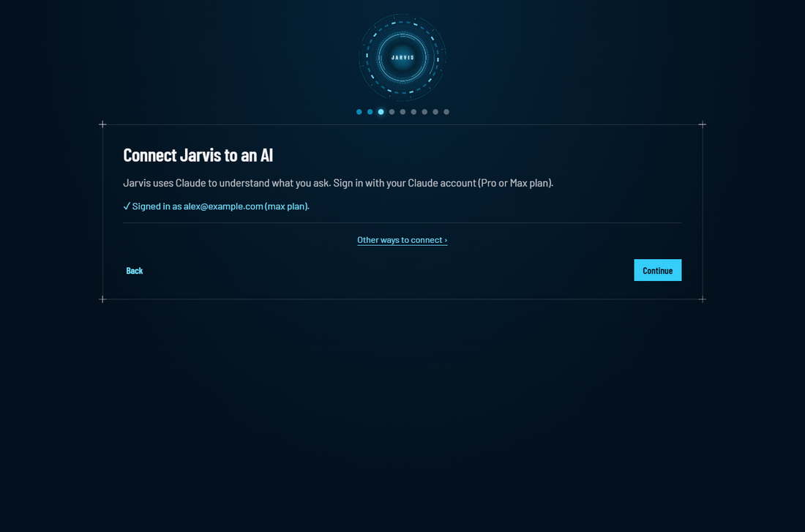
Task: Select the first progress dot
Action: [x=359, y=112]
